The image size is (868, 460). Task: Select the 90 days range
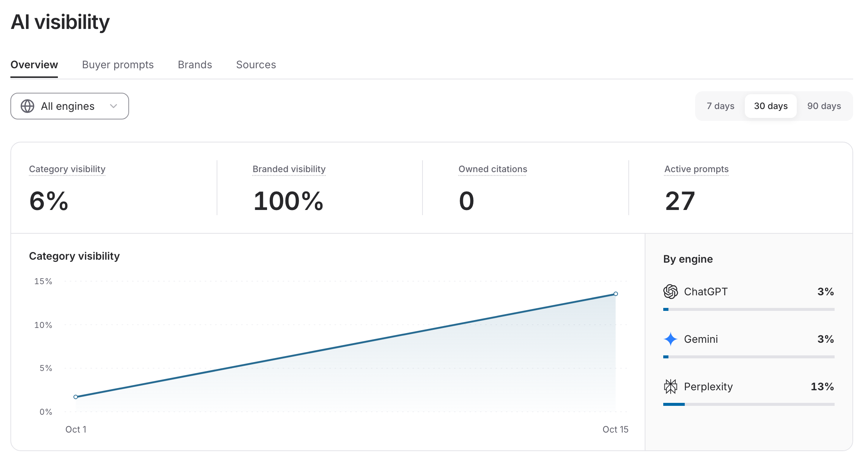coord(824,106)
